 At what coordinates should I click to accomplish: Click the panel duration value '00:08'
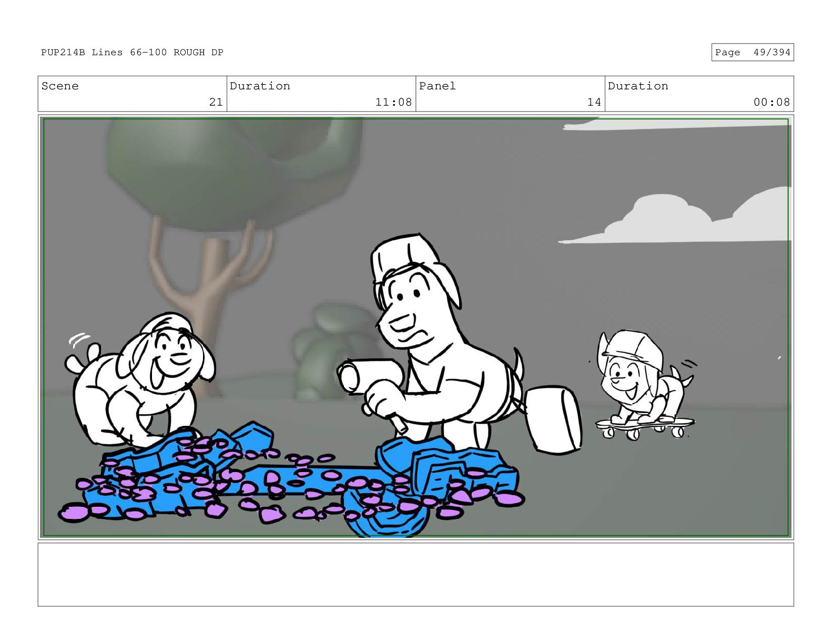point(772,102)
